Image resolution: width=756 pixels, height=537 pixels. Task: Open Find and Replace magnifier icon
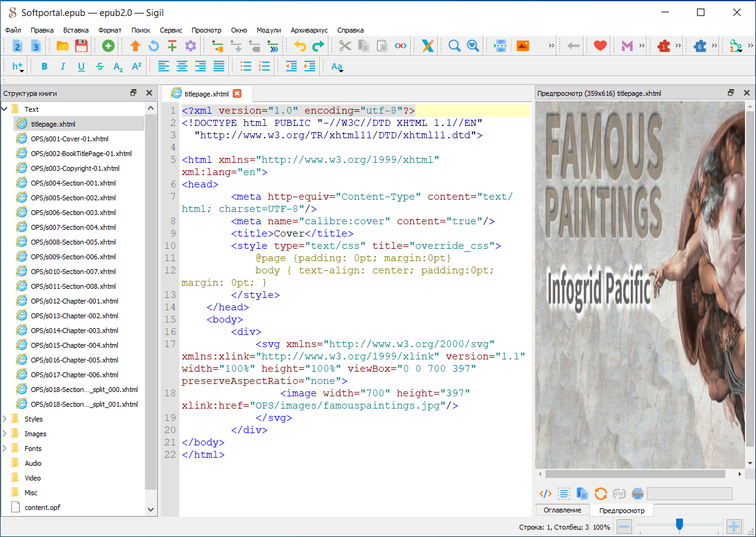coord(454,45)
